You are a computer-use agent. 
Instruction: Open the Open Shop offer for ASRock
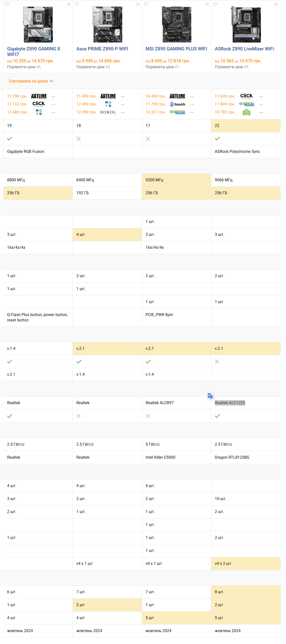[x=247, y=112]
